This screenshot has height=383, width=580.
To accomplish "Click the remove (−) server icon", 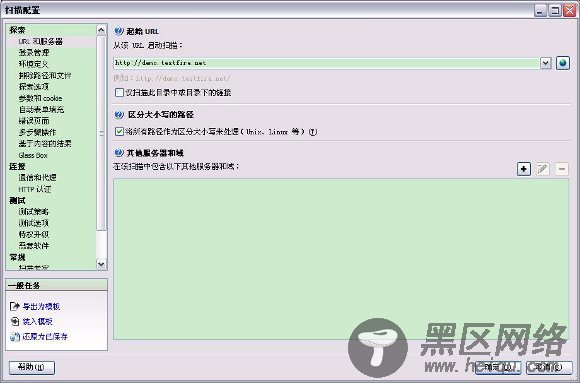I will [562, 169].
